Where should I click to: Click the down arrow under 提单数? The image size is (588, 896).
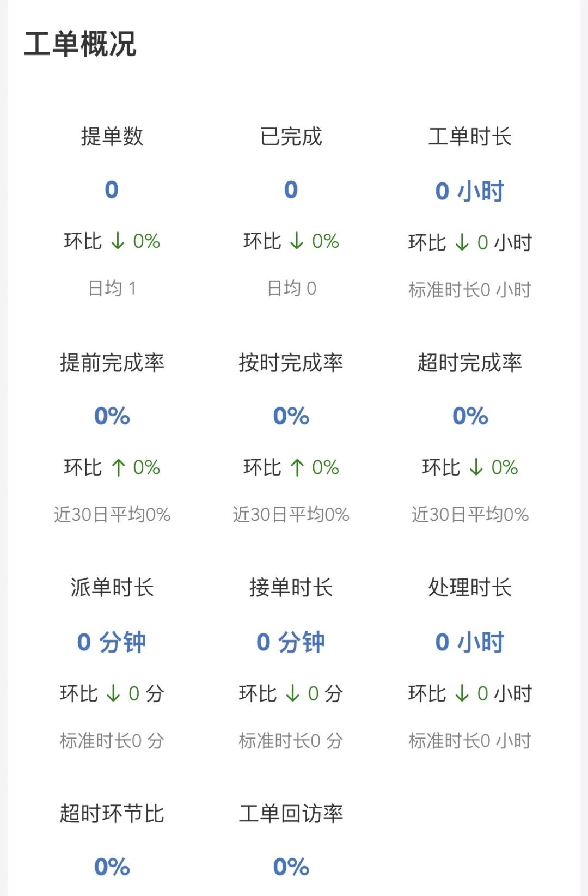[x=118, y=241]
